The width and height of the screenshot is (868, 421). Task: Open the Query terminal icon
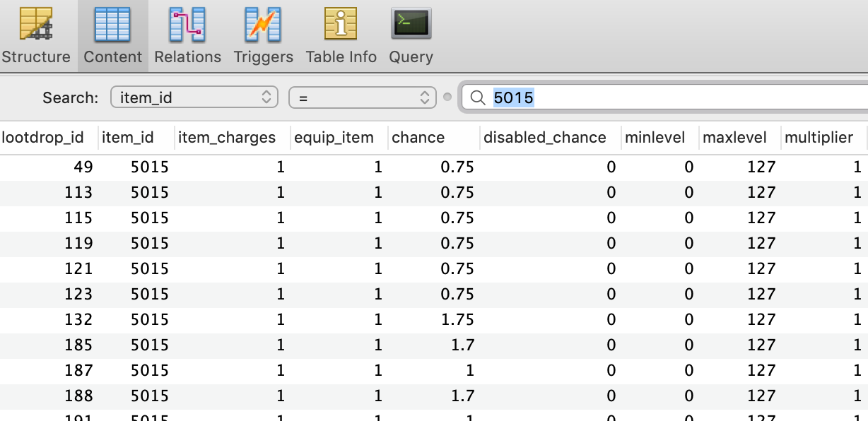[411, 25]
